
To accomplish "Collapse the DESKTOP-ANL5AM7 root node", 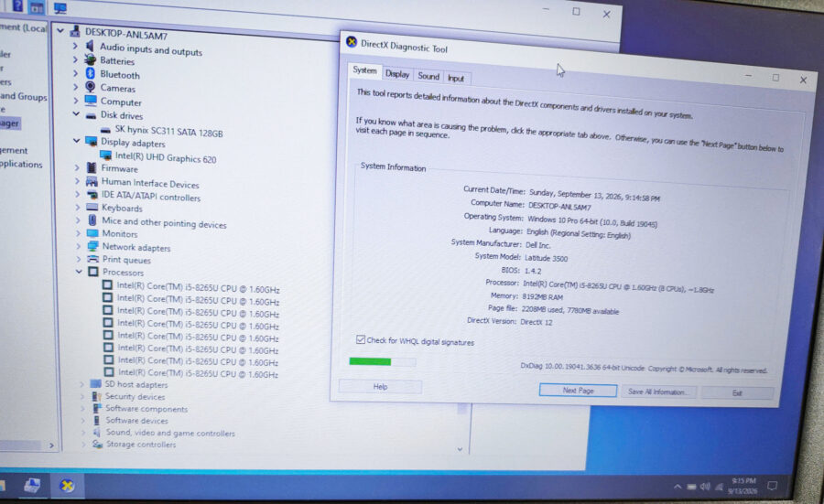I will click(60, 30).
